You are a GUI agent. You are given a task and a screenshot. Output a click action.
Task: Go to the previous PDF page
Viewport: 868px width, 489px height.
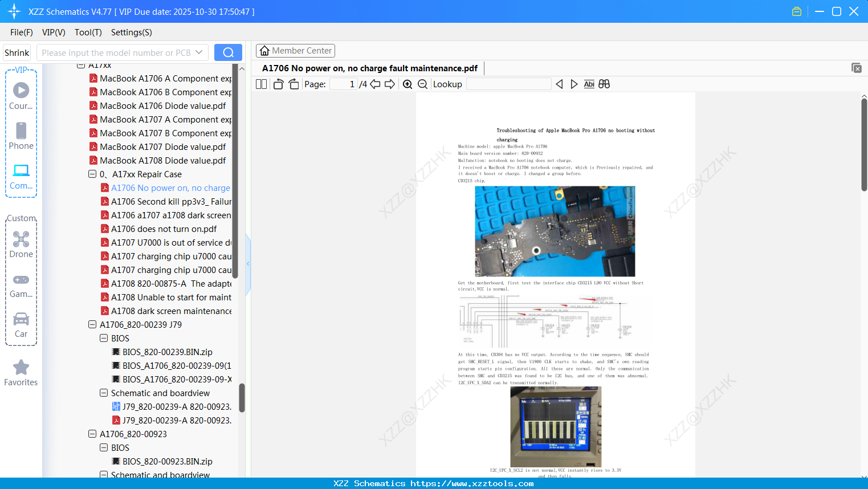(x=375, y=84)
